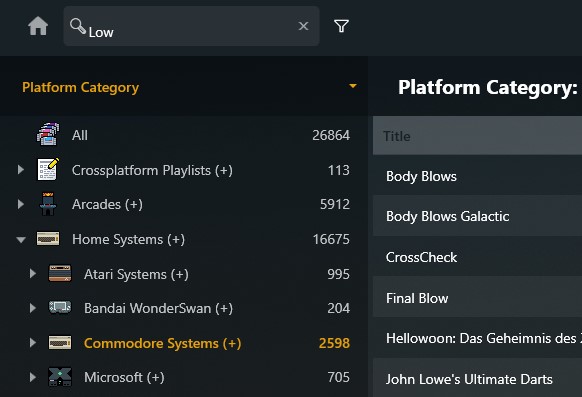Open the filter funnel icon

pos(341,26)
